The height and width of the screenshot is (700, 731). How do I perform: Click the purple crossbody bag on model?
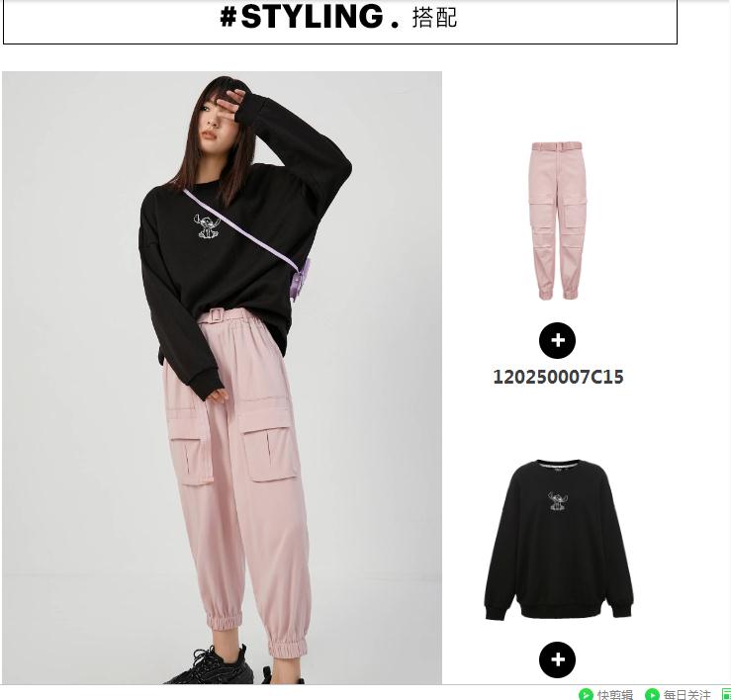(300, 280)
